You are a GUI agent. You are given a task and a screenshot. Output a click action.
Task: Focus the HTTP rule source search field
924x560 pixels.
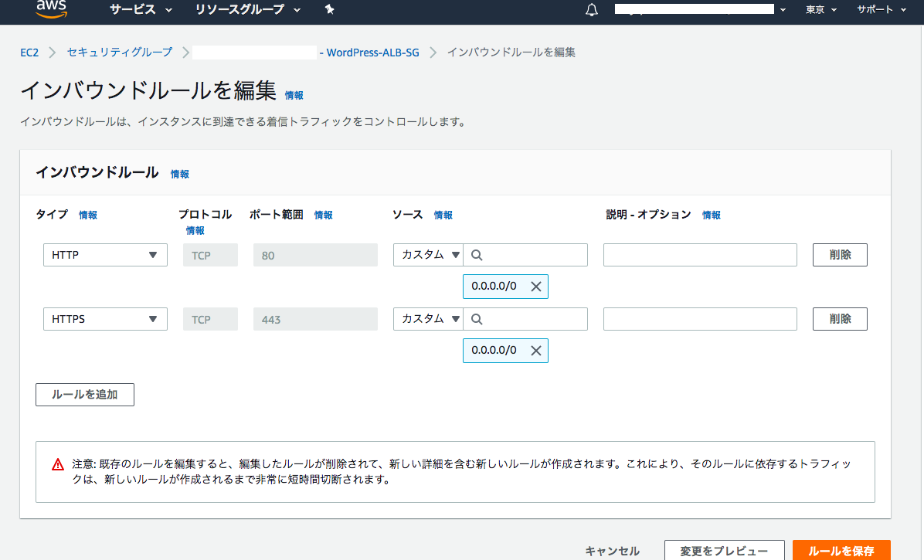[x=525, y=255]
